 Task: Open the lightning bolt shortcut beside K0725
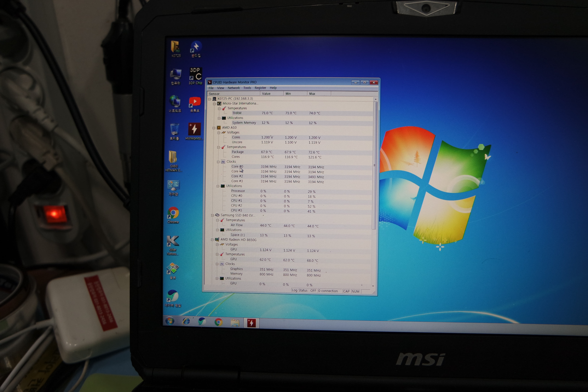(196, 49)
